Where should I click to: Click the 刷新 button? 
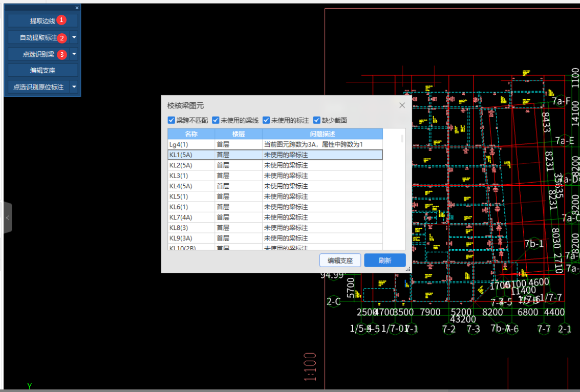point(384,260)
